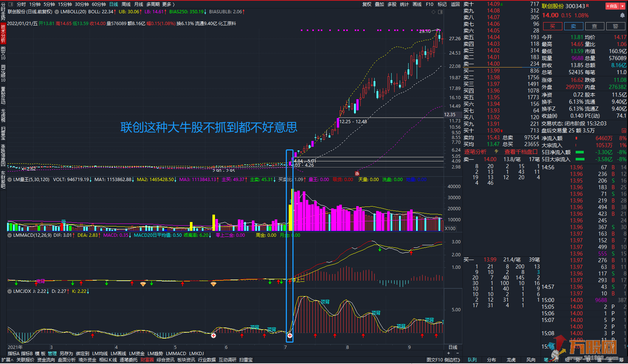Expand the dropdown arrow next to +自选
Screen dimensions: 628x364
pos(622,6)
